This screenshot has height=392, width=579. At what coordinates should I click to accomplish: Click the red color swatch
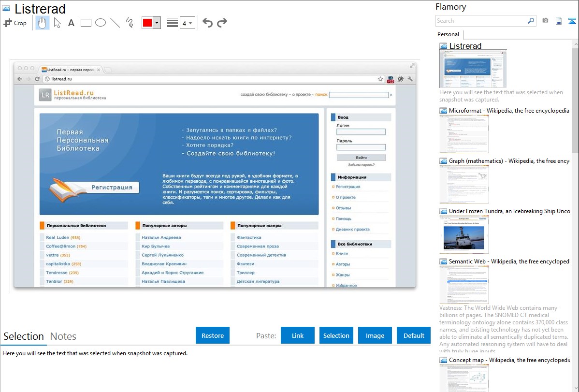coord(147,23)
